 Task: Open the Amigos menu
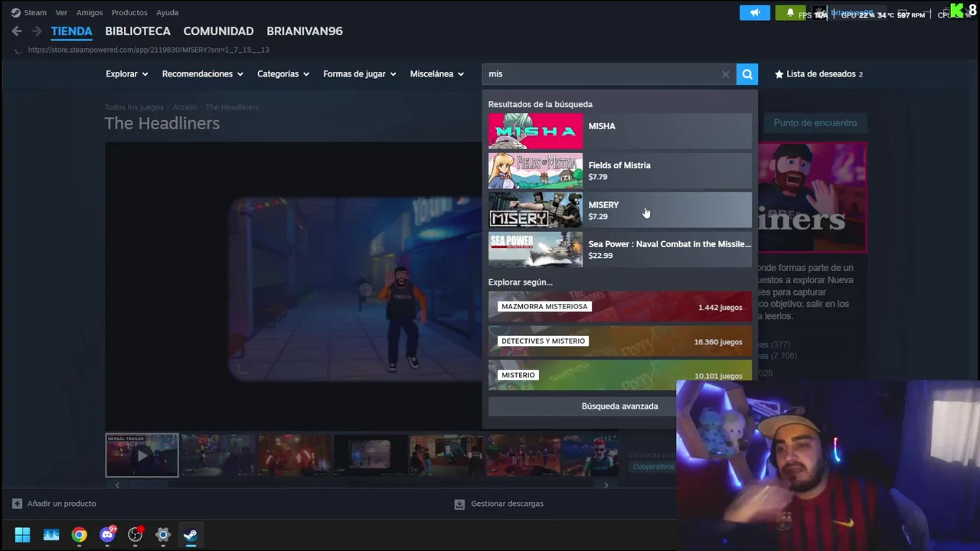[90, 12]
